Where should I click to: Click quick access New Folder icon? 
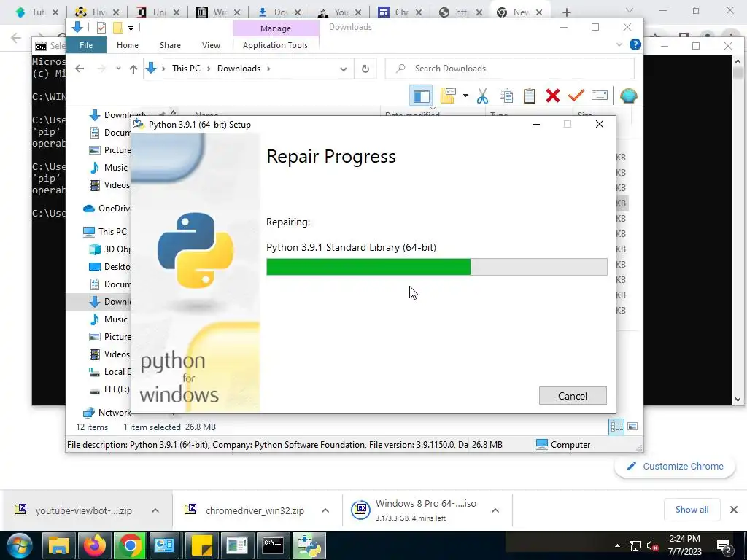click(117, 28)
